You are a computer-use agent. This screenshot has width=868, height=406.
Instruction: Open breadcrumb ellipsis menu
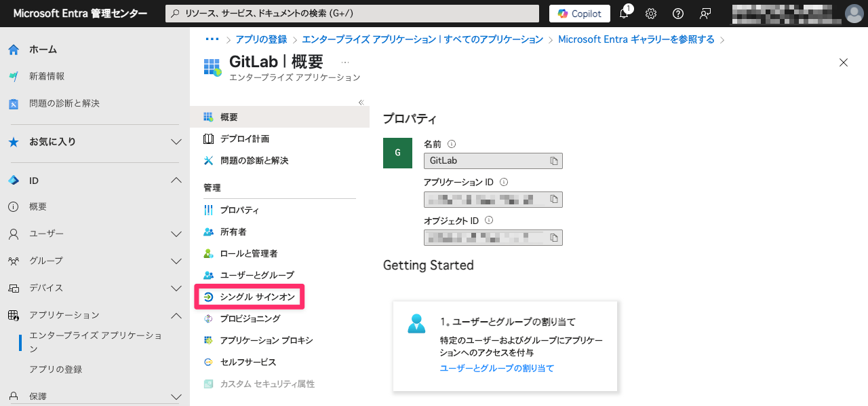212,39
